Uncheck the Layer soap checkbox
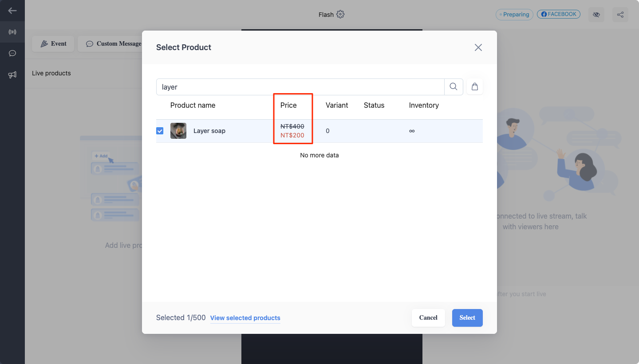 (x=160, y=131)
